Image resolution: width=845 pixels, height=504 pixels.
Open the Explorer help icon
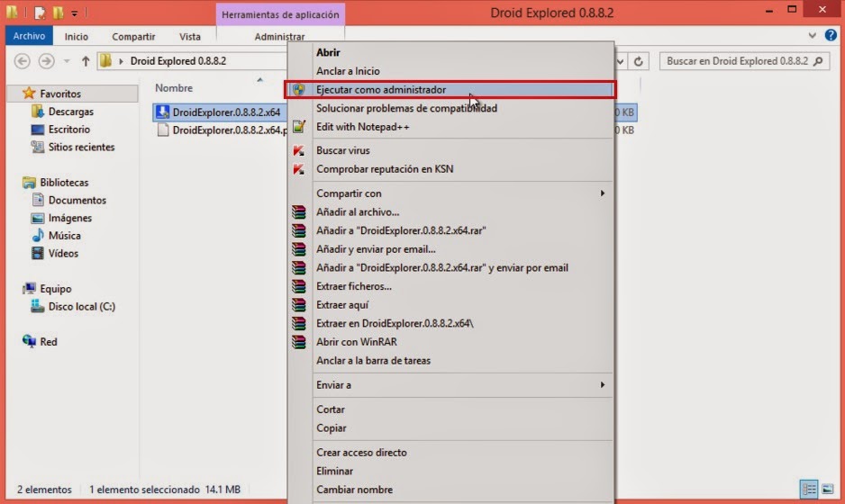pos(831,36)
